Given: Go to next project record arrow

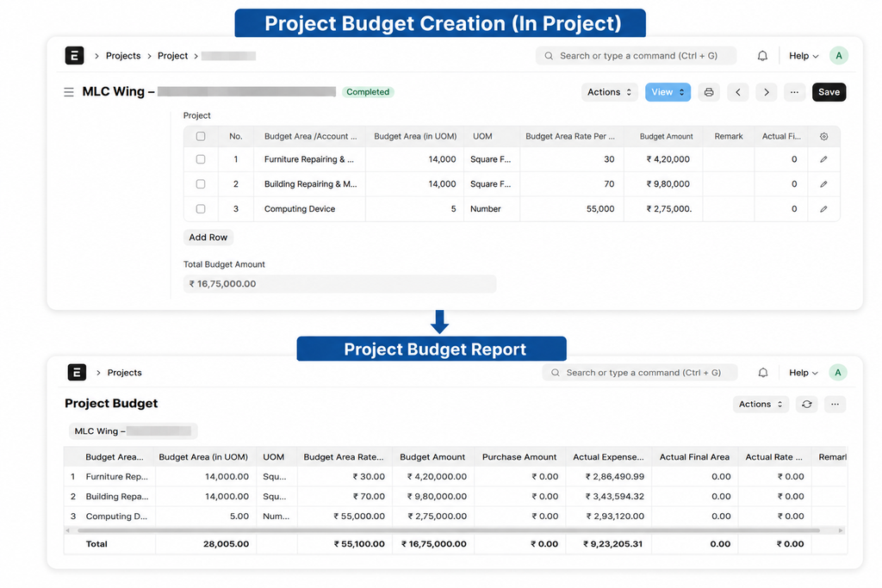Looking at the screenshot, I should click(766, 92).
